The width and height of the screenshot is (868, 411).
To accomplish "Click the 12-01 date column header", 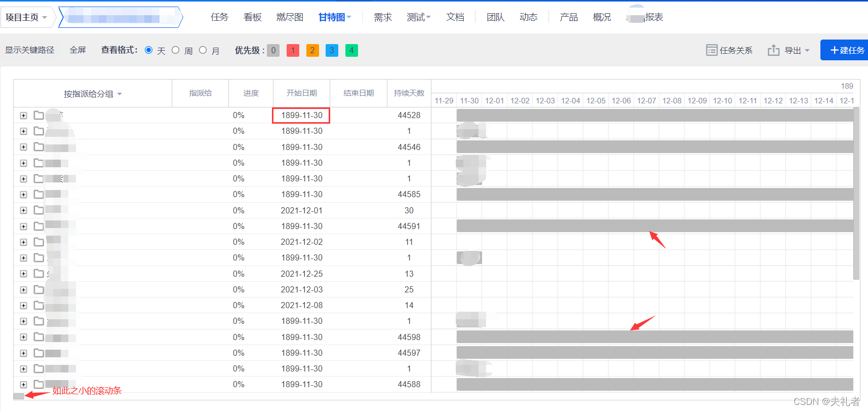I will point(495,101).
